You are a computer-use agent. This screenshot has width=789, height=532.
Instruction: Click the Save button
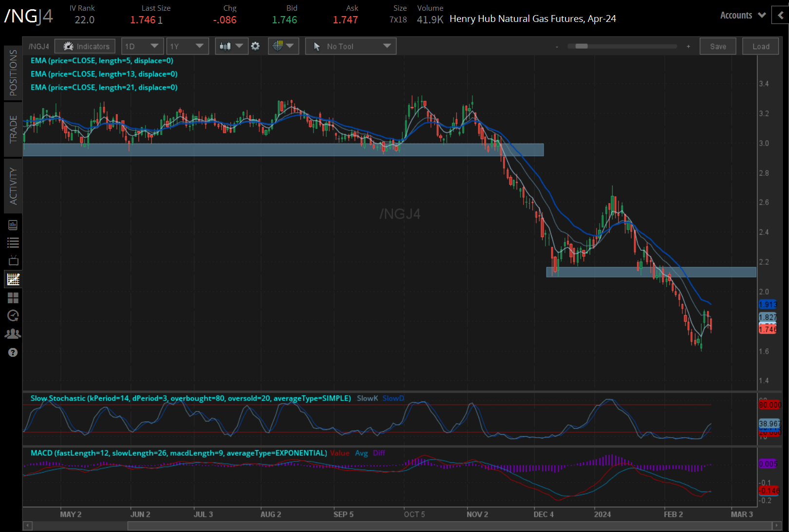click(x=718, y=46)
